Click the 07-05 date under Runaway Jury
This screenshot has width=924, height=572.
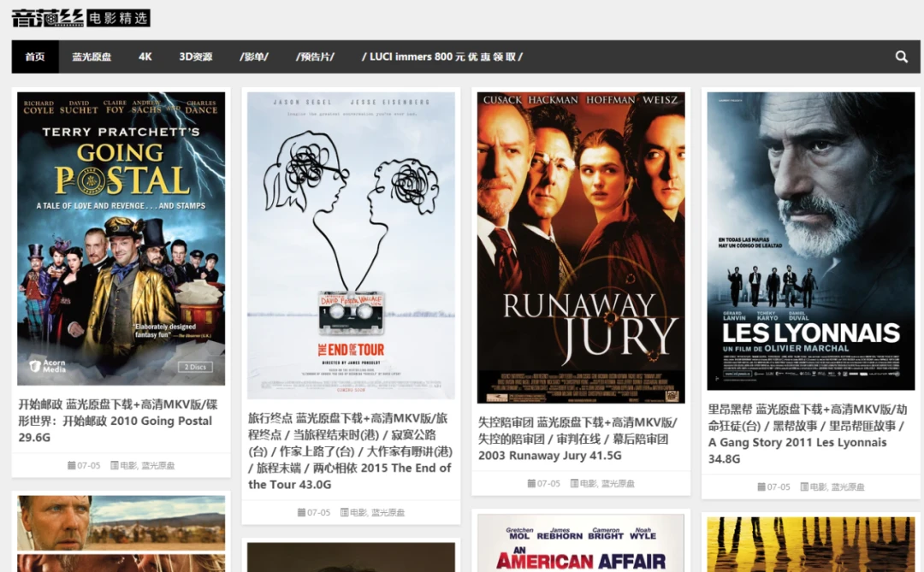click(x=548, y=484)
